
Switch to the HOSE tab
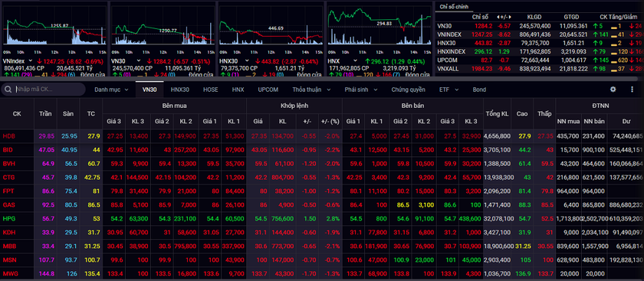[x=211, y=90]
